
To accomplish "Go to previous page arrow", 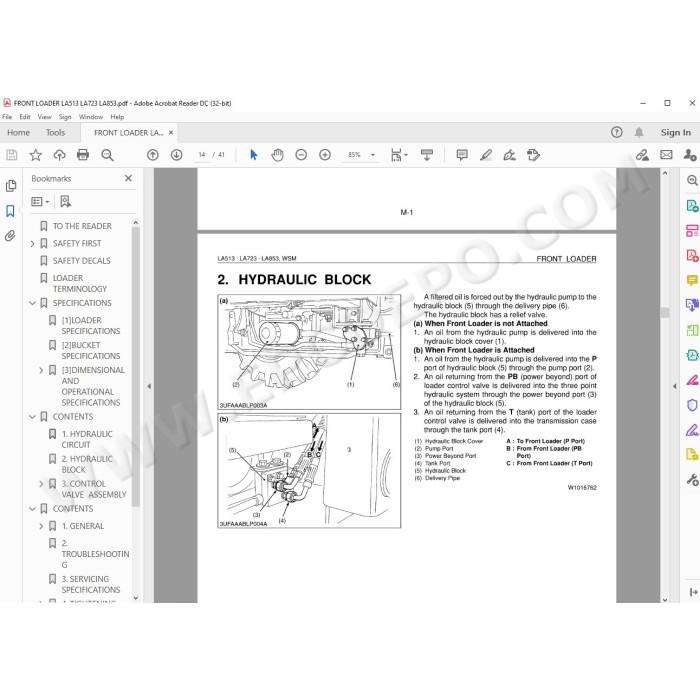I will tap(153, 155).
